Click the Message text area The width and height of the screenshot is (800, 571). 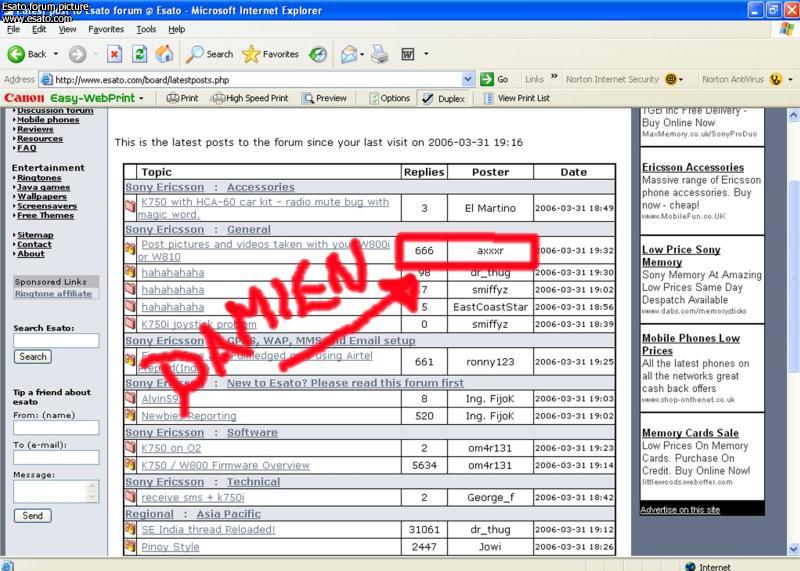tap(55, 491)
